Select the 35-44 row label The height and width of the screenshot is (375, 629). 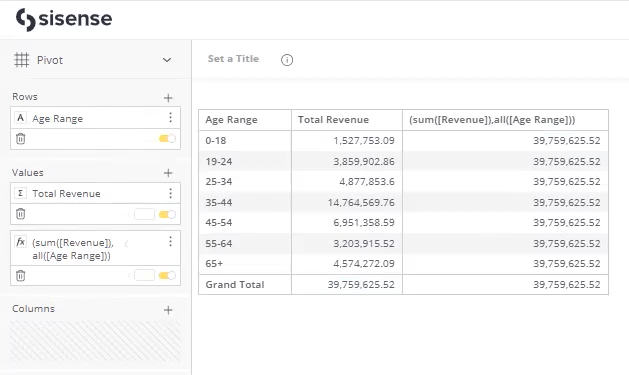[219, 203]
